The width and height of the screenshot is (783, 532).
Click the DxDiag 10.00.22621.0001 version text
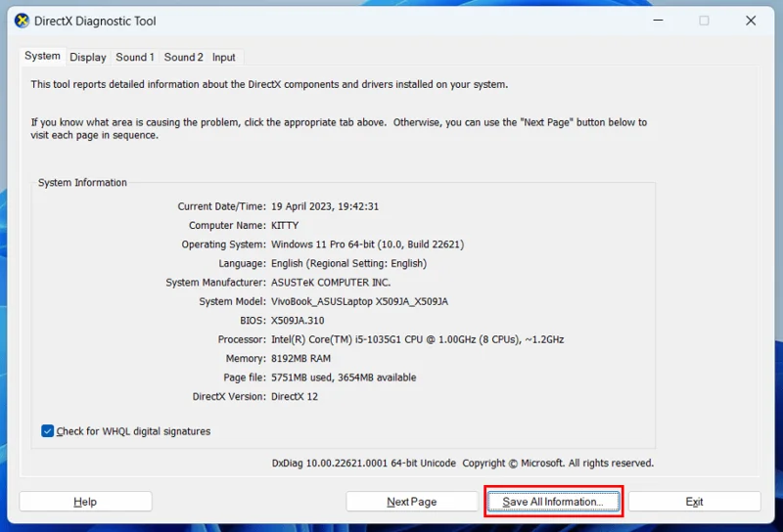coord(363,464)
